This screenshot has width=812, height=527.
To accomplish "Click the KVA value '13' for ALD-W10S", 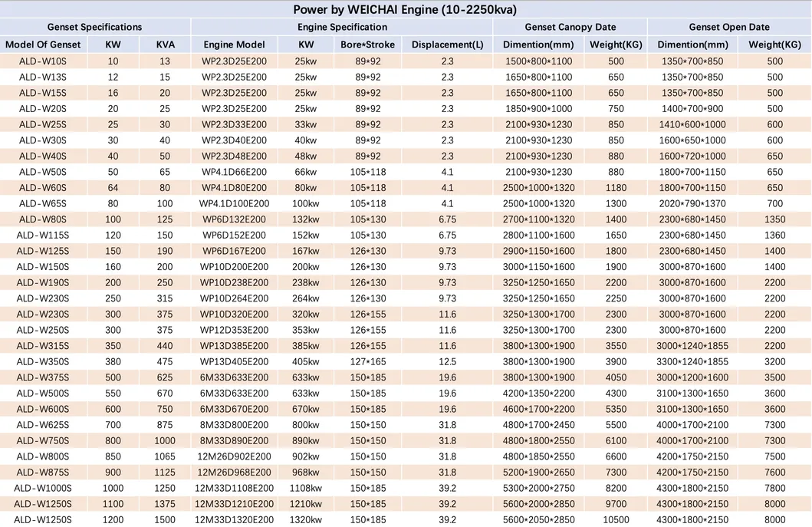I will [165, 61].
